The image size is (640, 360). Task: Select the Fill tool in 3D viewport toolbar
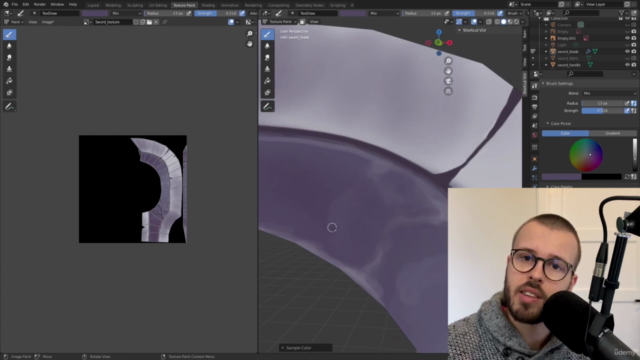[x=267, y=81]
